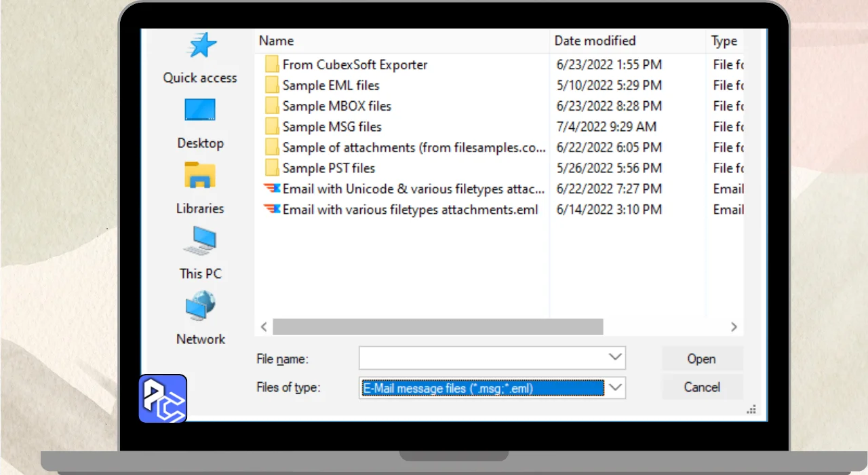The width and height of the screenshot is (868, 475).
Task: Select email icon for various filetypes attachments.eml
Action: coord(272,210)
